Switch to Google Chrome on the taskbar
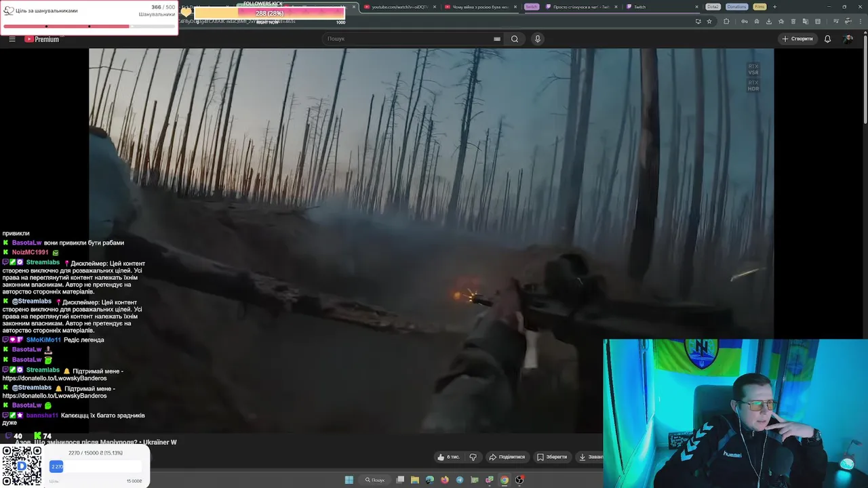 [505, 480]
